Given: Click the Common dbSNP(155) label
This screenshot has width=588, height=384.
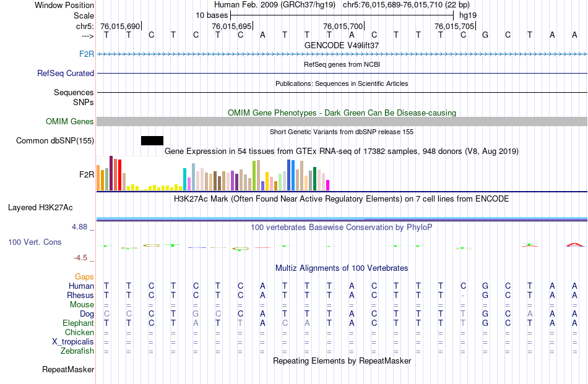Looking at the screenshot, I should point(55,140).
